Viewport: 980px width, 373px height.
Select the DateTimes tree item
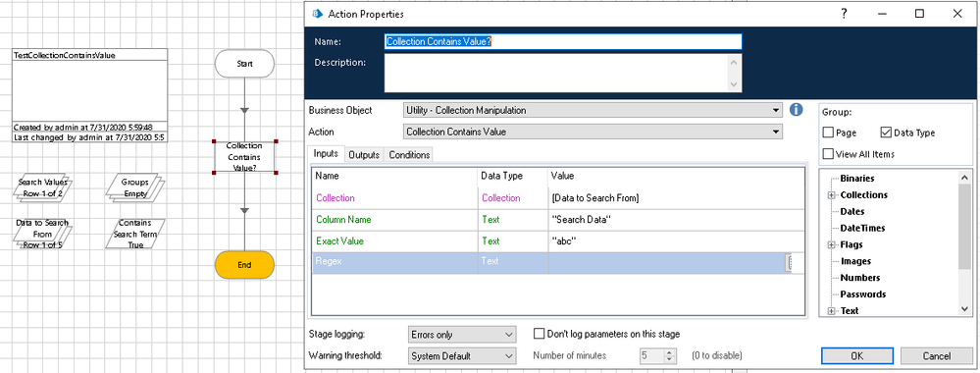(x=862, y=229)
